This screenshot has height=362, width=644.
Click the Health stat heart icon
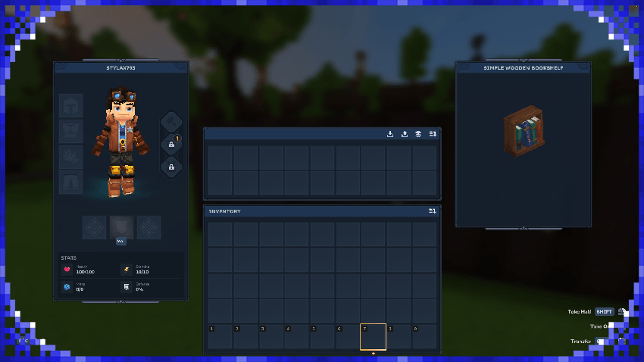click(x=66, y=270)
